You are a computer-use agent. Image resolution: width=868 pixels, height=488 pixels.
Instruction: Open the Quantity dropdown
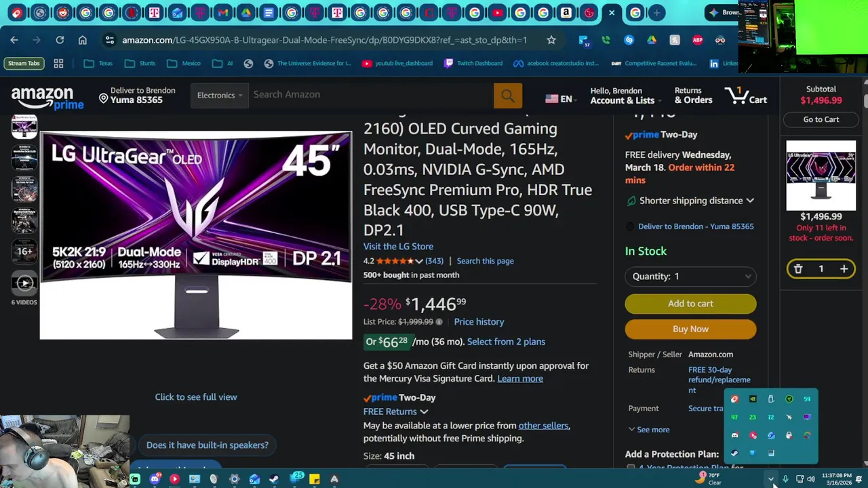(x=690, y=277)
